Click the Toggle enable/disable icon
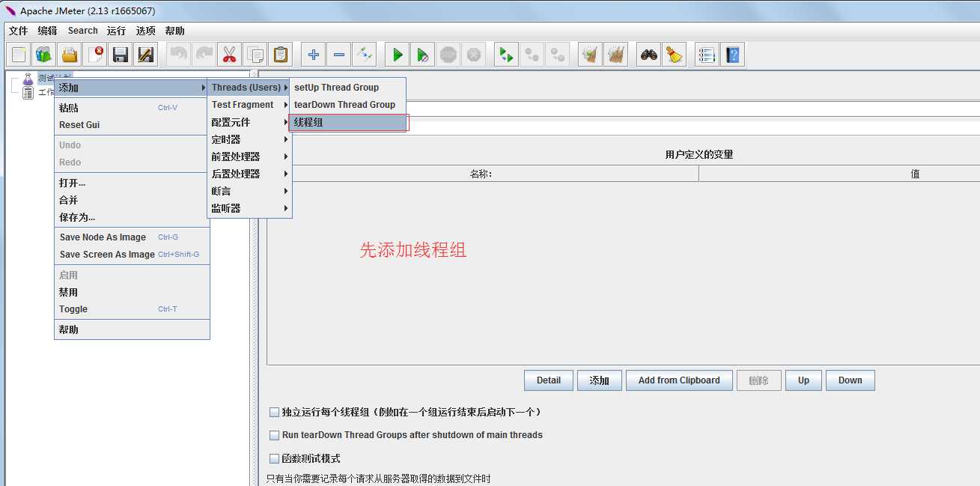This screenshot has height=486, width=980. click(364, 55)
